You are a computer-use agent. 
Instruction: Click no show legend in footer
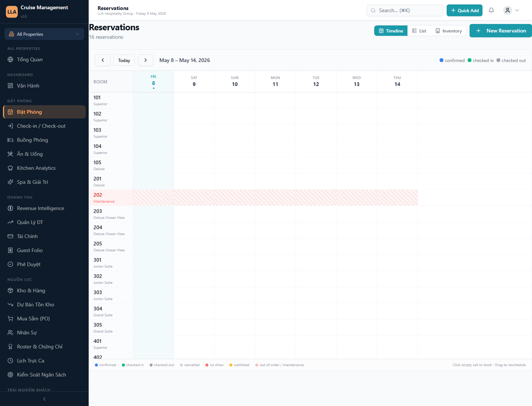(x=215, y=365)
